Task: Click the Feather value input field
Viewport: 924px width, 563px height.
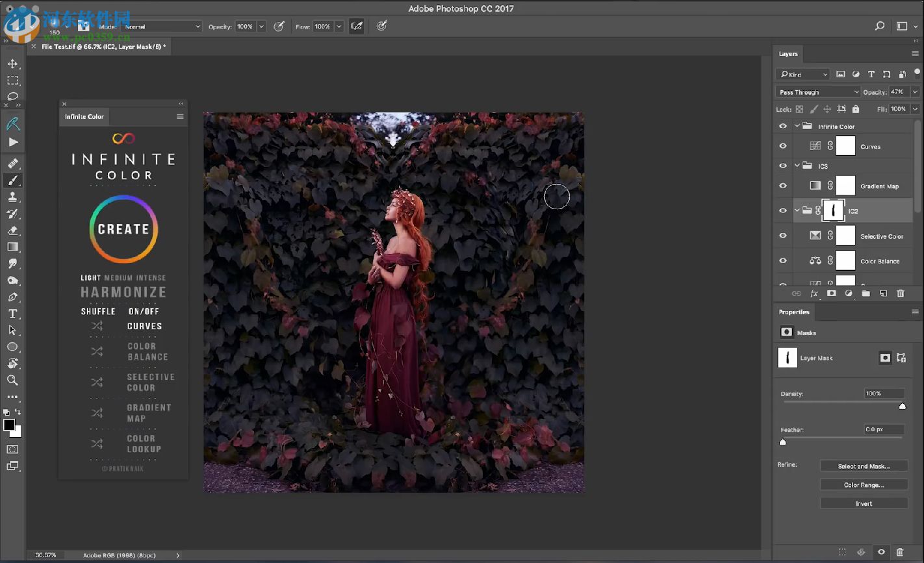Action: point(884,429)
